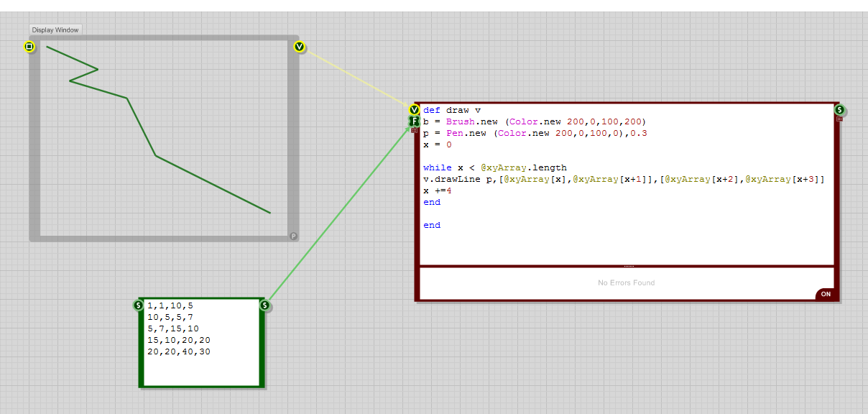Toggle the ON switch on the code node

[825, 294]
